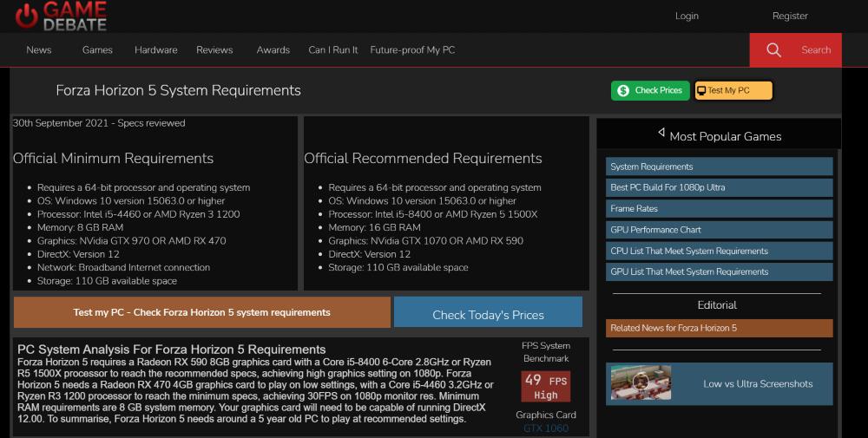
Task: Click 'Graphics: NVidia GTX 1070 OR AMD RX 590'
Action: 425,240
